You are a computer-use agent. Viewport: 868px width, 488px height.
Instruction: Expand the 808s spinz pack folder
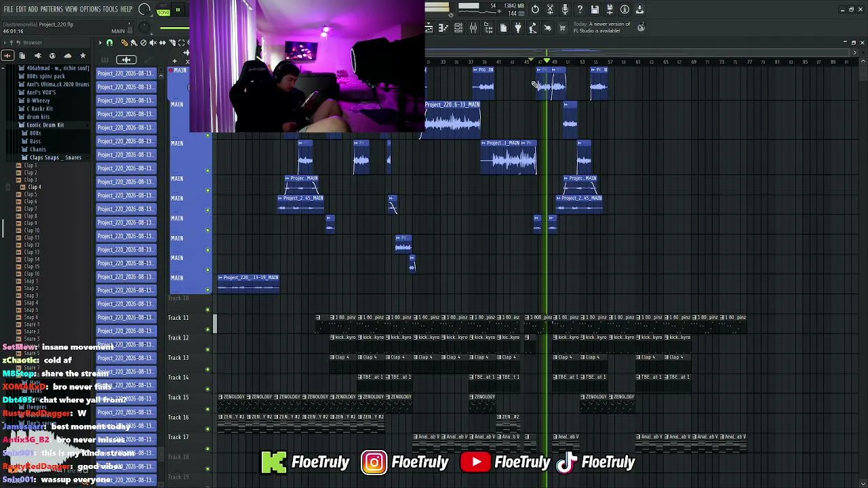[42, 76]
